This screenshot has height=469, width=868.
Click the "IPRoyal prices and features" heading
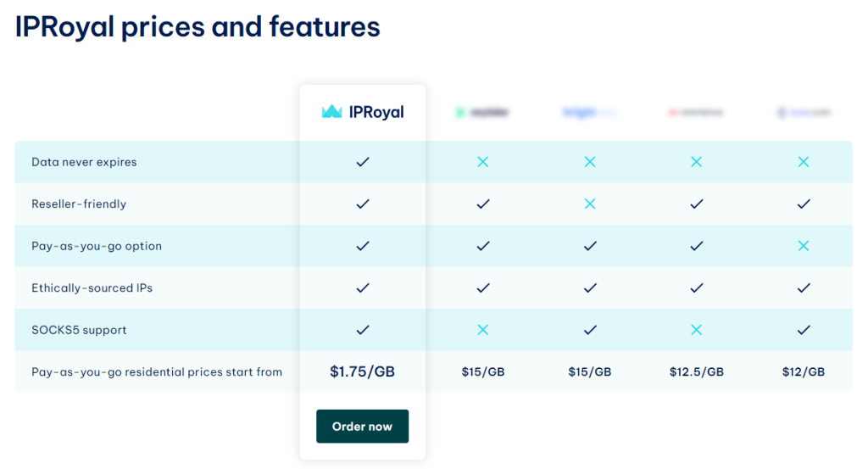click(198, 27)
